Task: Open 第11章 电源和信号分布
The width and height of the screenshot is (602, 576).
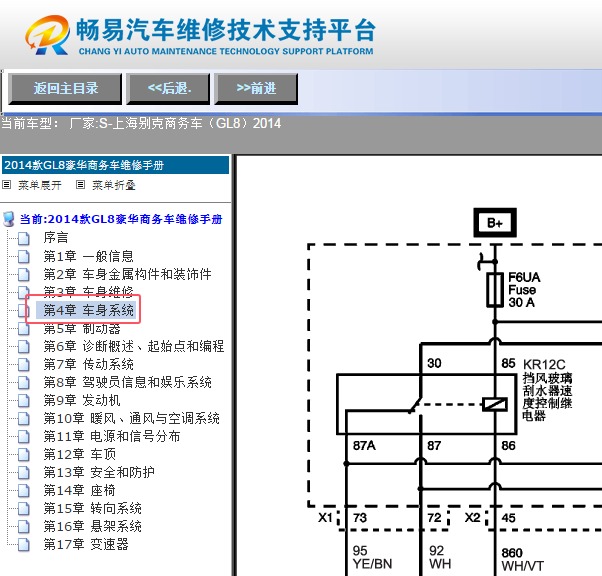Action: point(111,436)
